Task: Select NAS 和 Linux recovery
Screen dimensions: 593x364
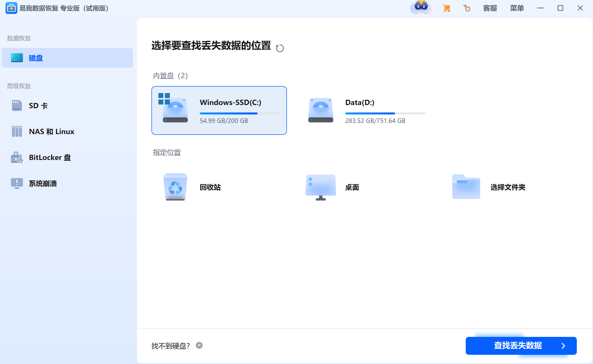Action: point(51,131)
